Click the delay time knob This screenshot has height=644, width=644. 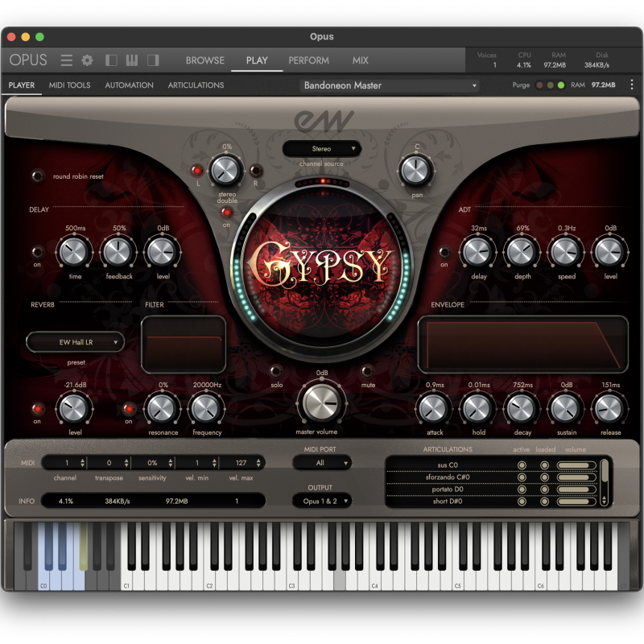click(74, 252)
